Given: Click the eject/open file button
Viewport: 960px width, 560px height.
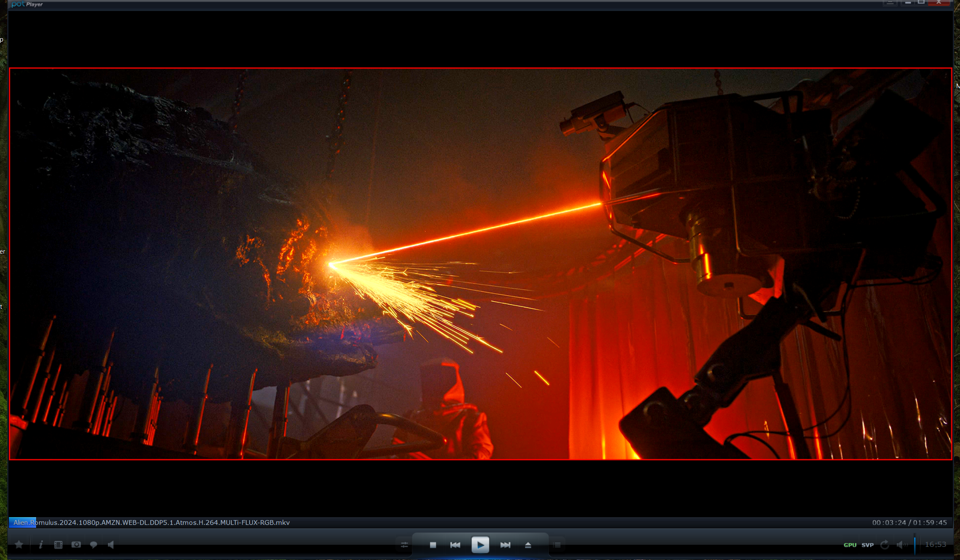Looking at the screenshot, I should click(x=528, y=545).
